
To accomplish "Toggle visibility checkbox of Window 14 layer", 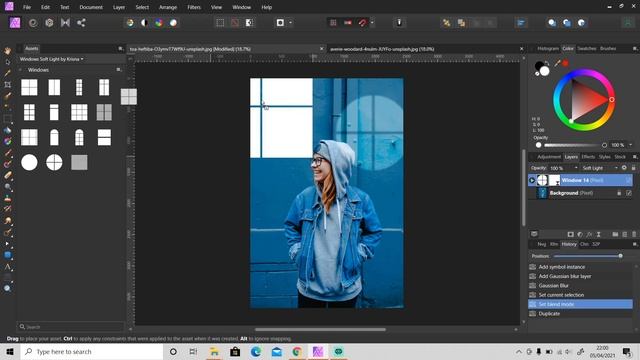I will coord(629,180).
